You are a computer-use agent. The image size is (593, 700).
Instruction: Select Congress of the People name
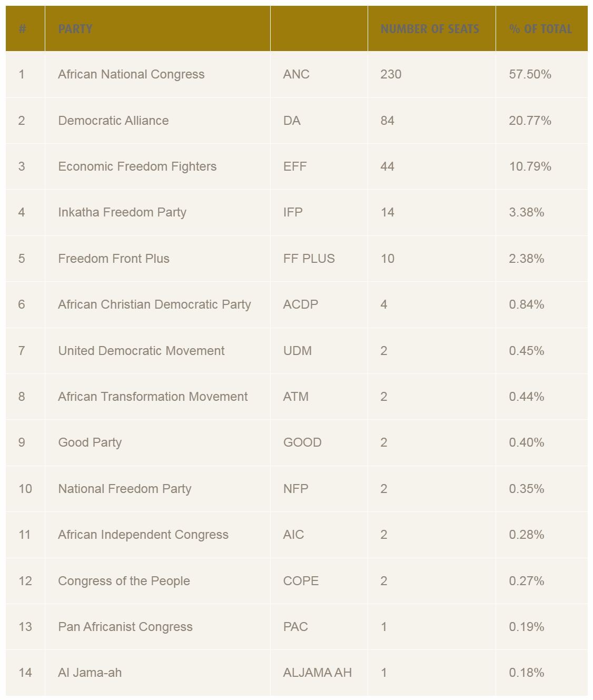(124, 581)
